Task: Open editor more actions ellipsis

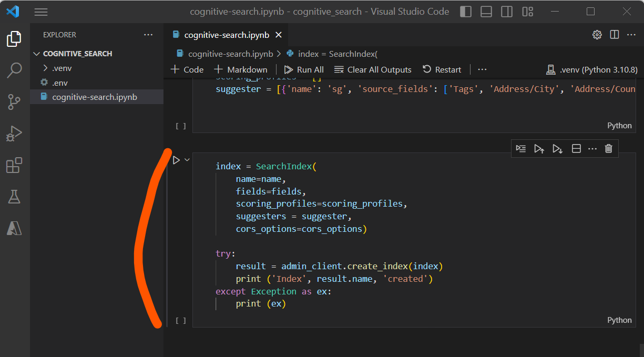Action: pos(631,35)
